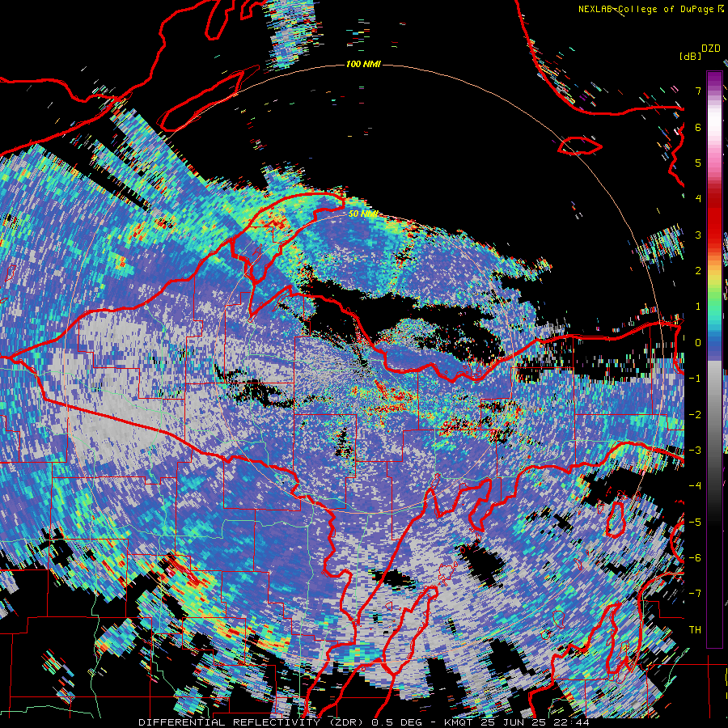728x728 pixels.
Task: Click the 50 NMI range ring label
Action: tap(363, 214)
